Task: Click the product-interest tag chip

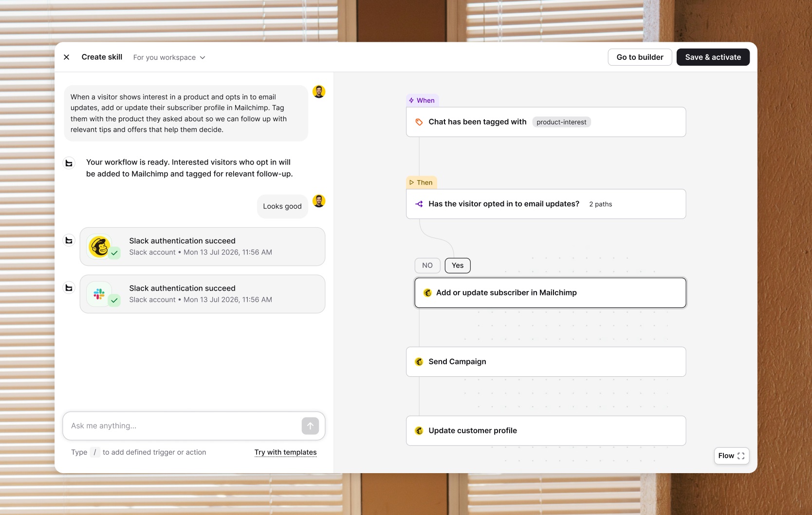Action: pos(561,122)
